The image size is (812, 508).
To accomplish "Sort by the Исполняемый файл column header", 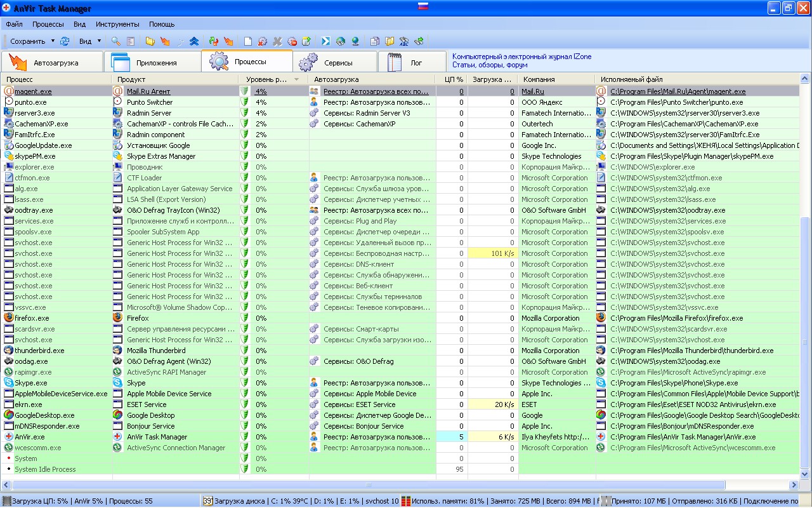I will click(697, 79).
